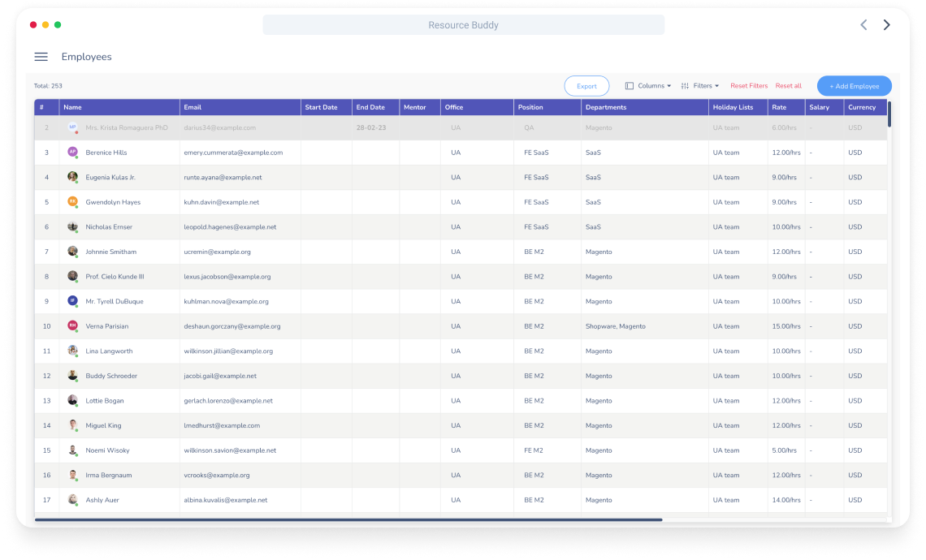Image resolution: width=926 pixels, height=560 pixels.
Task: Expand the Filters dropdown
Action: click(700, 86)
